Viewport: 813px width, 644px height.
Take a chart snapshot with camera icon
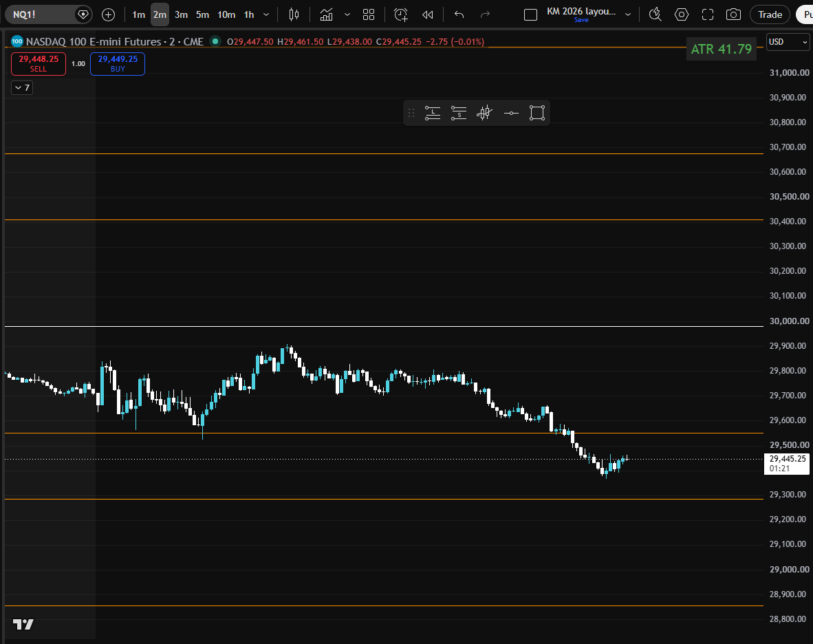(733, 14)
